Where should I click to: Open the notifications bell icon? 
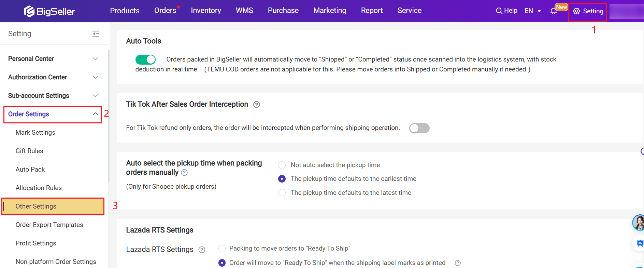tap(554, 11)
